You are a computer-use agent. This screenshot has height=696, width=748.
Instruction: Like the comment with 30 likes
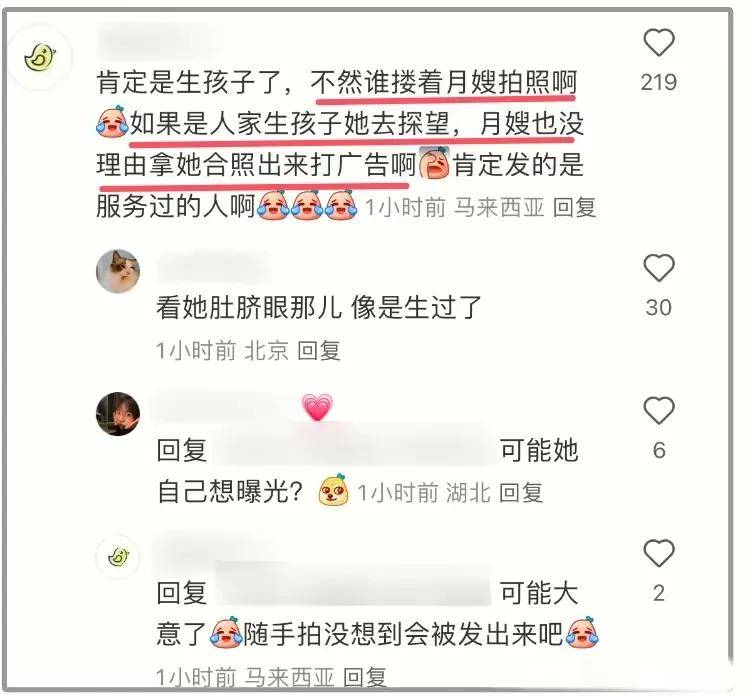tap(659, 267)
